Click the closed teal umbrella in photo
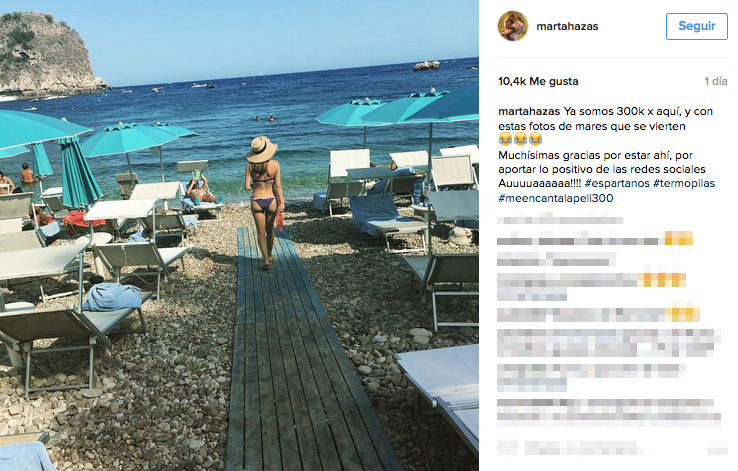 (x=78, y=173)
